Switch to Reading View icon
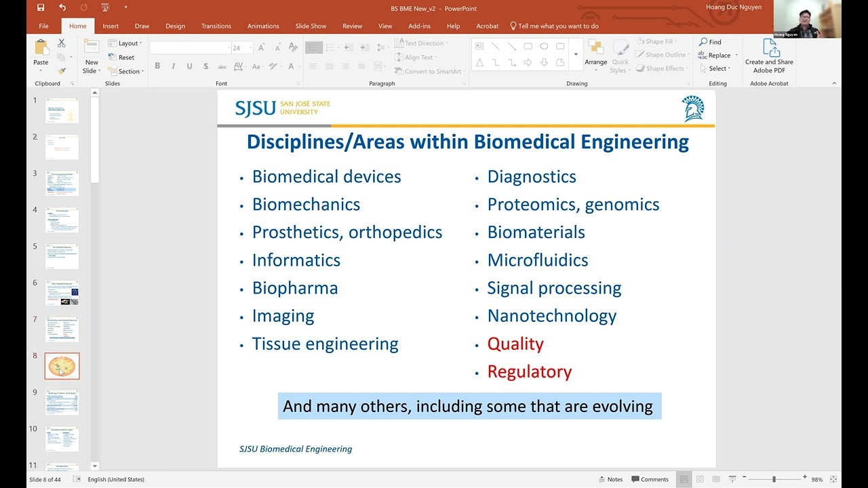Viewport: 868px width, 488px height. point(716,479)
